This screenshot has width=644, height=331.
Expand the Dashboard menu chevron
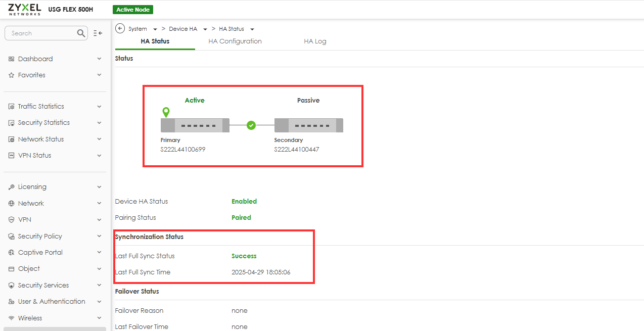tap(99, 59)
